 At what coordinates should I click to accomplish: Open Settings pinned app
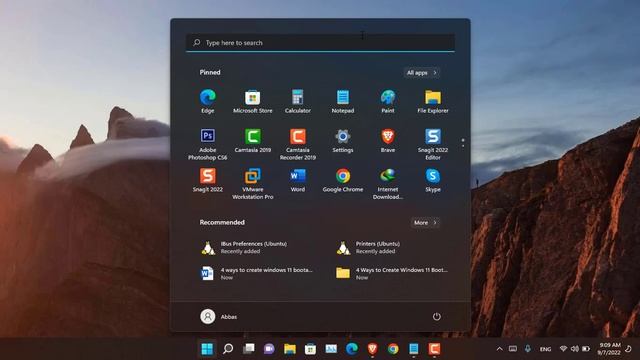(x=343, y=141)
